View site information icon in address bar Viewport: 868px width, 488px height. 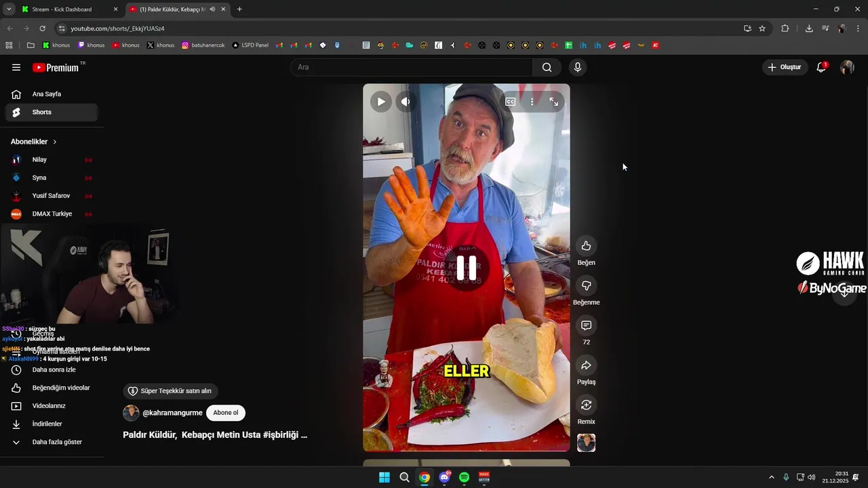point(62,28)
